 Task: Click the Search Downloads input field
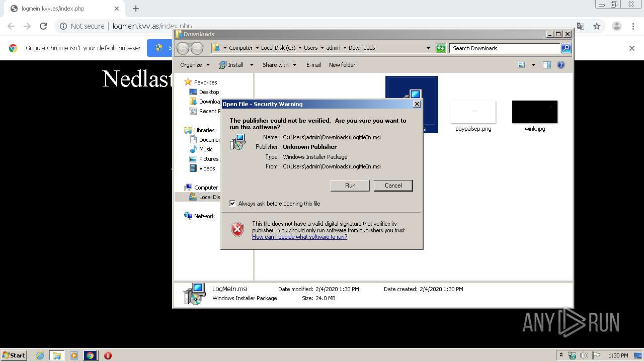tap(505, 48)
